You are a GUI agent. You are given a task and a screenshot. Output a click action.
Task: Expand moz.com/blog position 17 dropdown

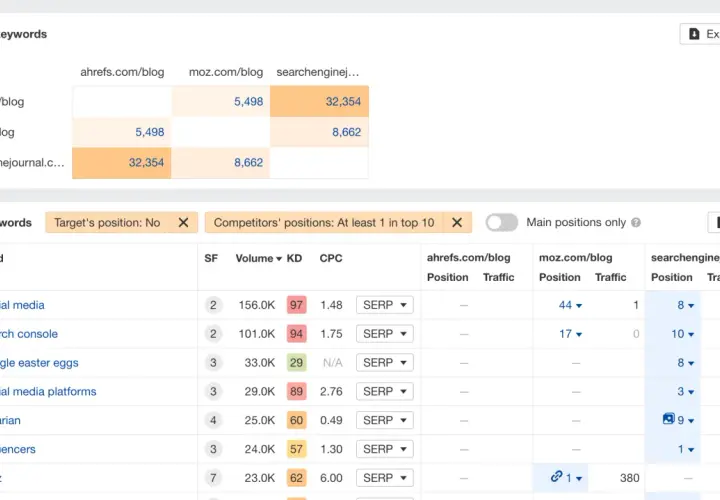pos(570,334)
